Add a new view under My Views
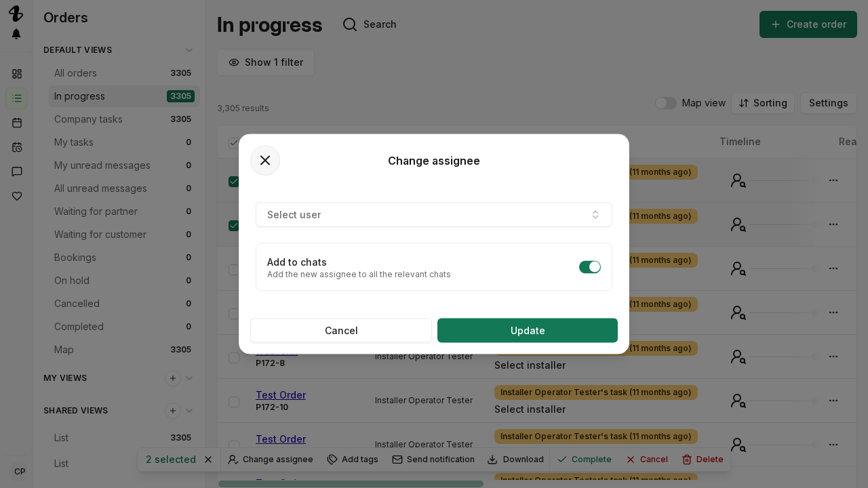868x488 pixels. [173, 378]
